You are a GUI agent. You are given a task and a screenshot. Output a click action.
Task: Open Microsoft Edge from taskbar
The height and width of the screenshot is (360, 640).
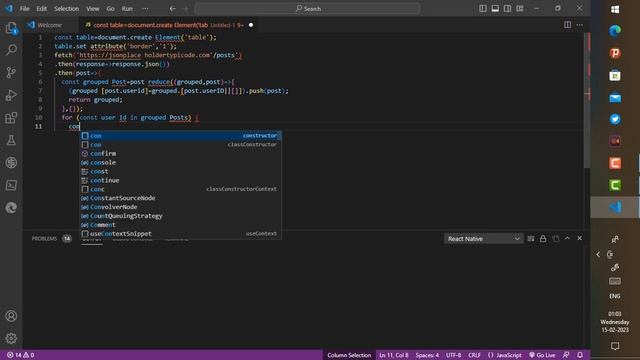615,31
